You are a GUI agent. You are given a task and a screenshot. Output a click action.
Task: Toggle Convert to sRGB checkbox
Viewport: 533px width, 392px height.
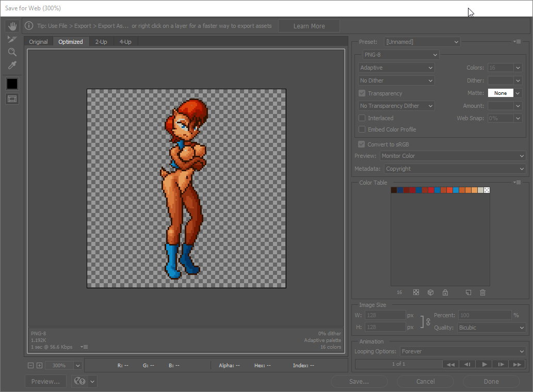[362, 144]
